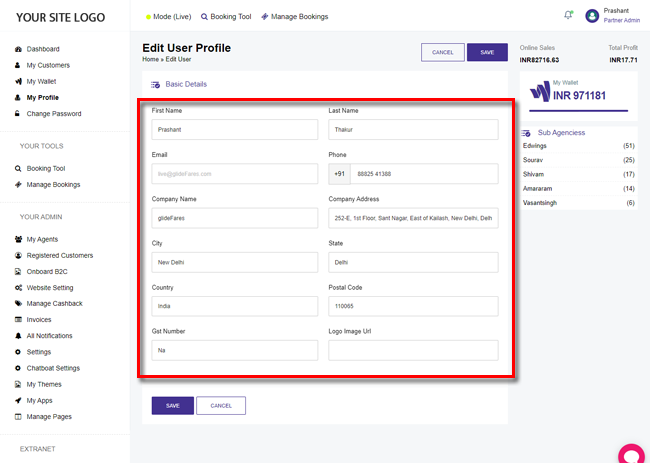650x463 pixels.
Task: Open the Prashant user avatar menu
Action: (592, 15)
